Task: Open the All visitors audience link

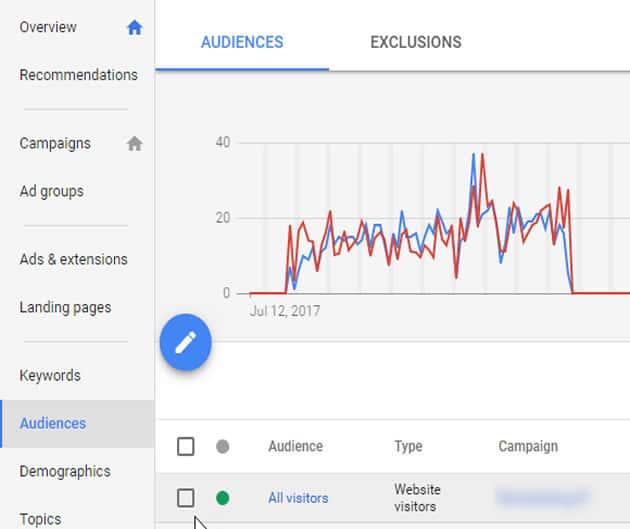Action: [298, 497]
